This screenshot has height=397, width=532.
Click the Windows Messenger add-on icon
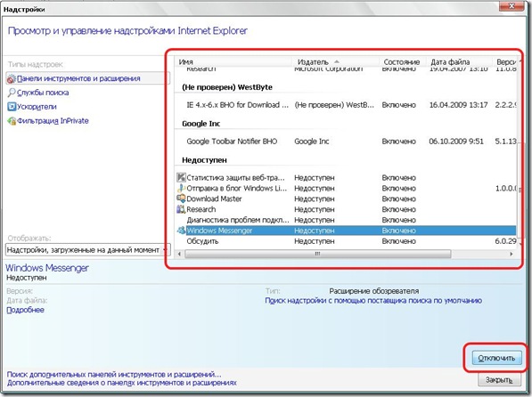[181, 231]
